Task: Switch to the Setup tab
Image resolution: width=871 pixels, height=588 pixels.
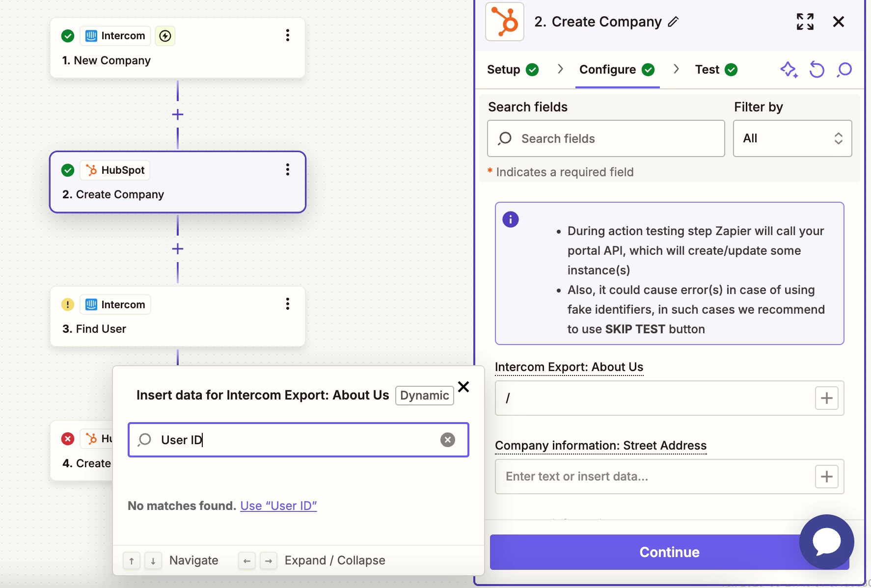Action: click(x=513, y=70)
